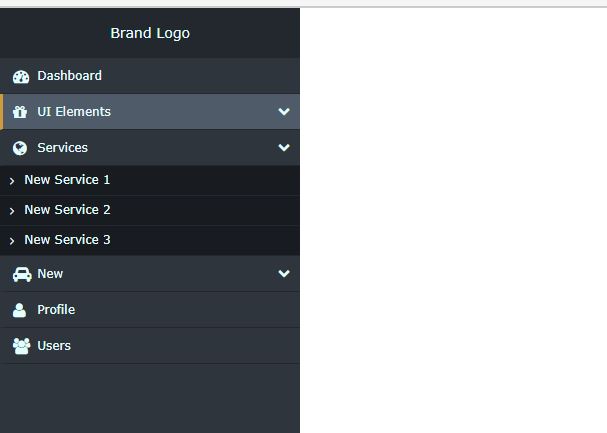Open the New Service 1 link

pyautogui.click(x=150, y=180)
